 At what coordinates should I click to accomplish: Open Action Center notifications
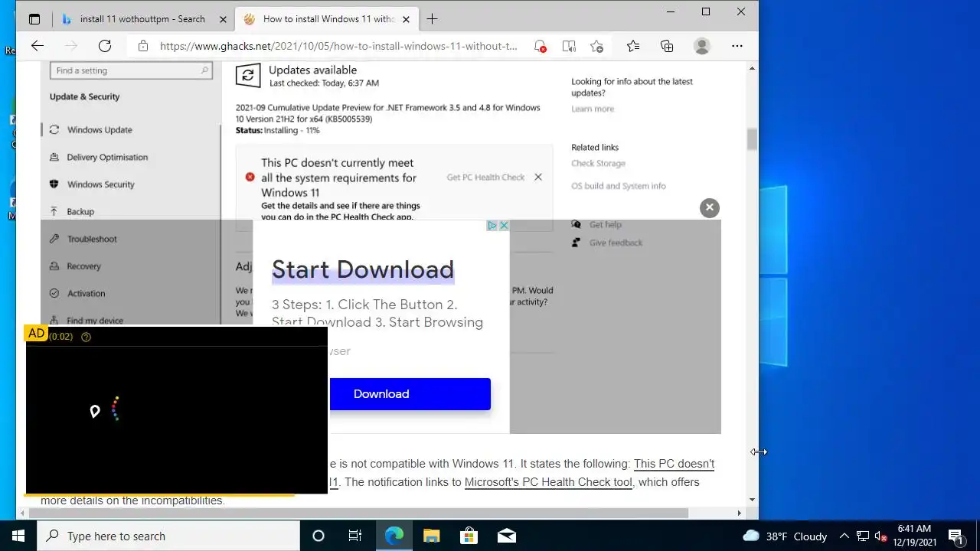click(955, 536)
